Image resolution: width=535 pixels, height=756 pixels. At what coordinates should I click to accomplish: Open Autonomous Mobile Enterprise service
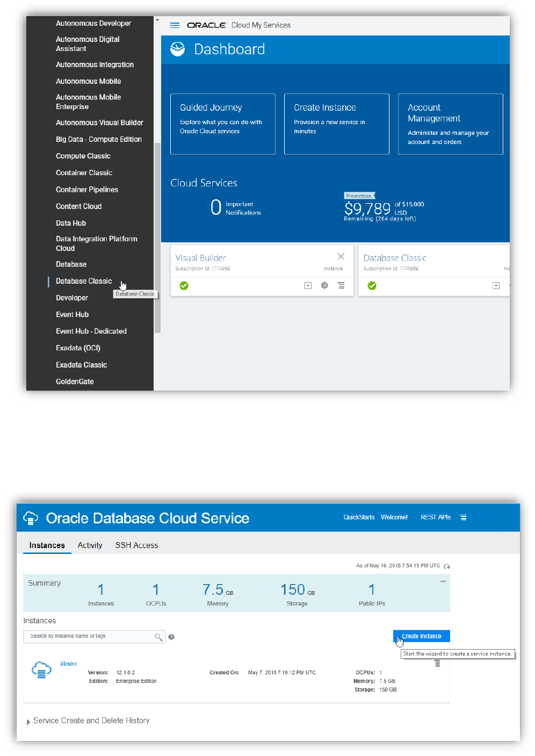click(88, 102)
